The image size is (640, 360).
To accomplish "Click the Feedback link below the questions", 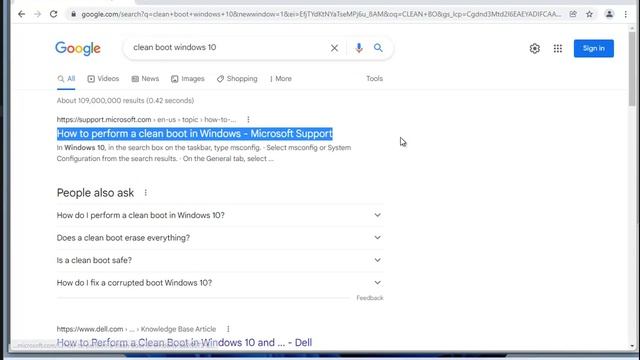I will pos(370,298).
